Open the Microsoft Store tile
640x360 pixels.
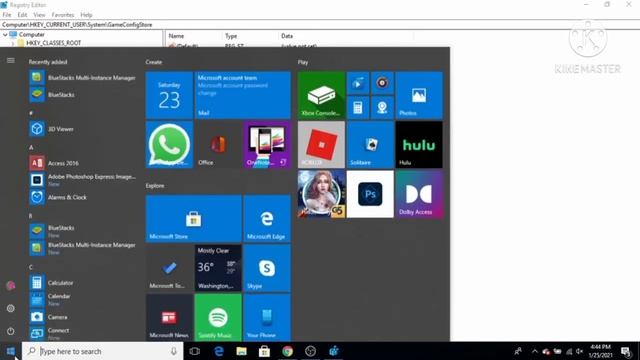[194, 219]
